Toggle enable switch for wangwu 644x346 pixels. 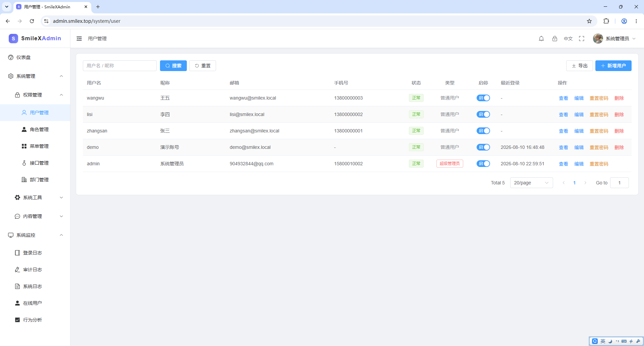[483, 98]
